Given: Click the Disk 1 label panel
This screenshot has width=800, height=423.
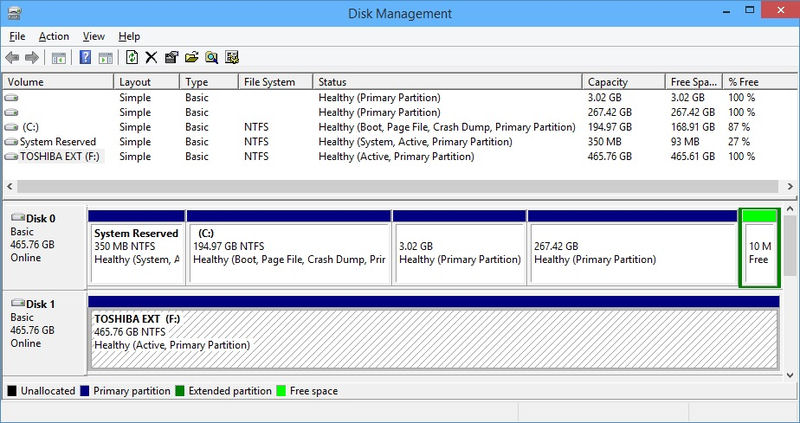Looking at the screenshot, I should pyautogui.click(x=44, y=333).
